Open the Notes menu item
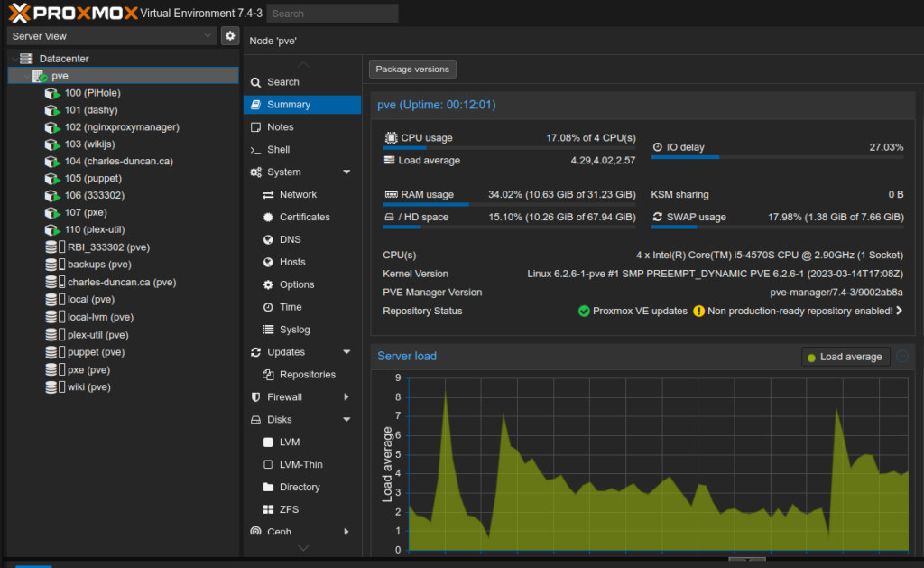924x568 pixels. pos(280,127)
